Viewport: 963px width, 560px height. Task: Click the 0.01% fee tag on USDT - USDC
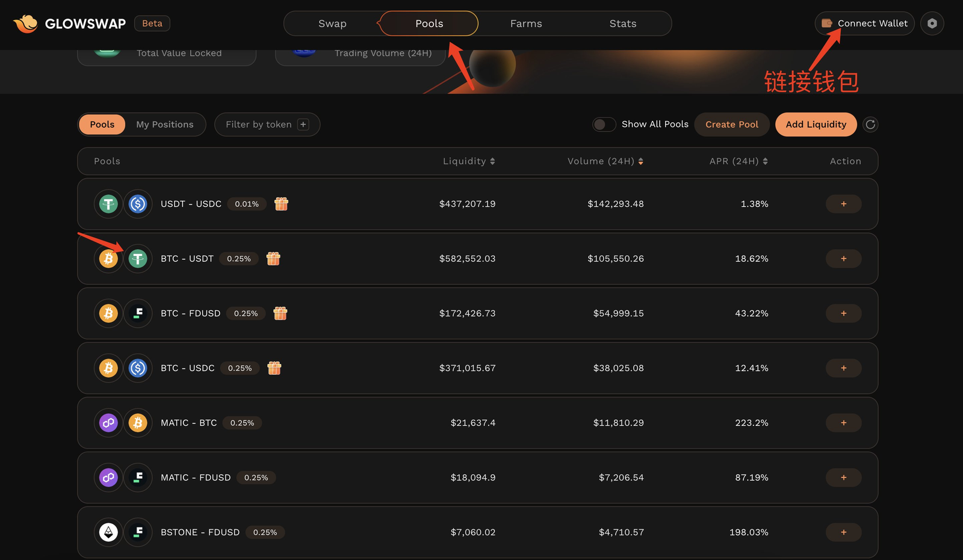click(x=247, y=204)
